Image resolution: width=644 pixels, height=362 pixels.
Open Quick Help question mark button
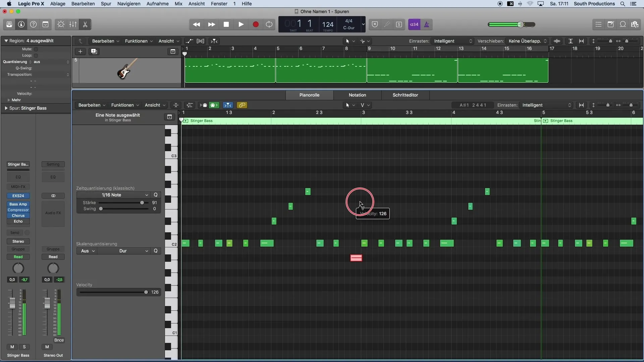(33, 24)
